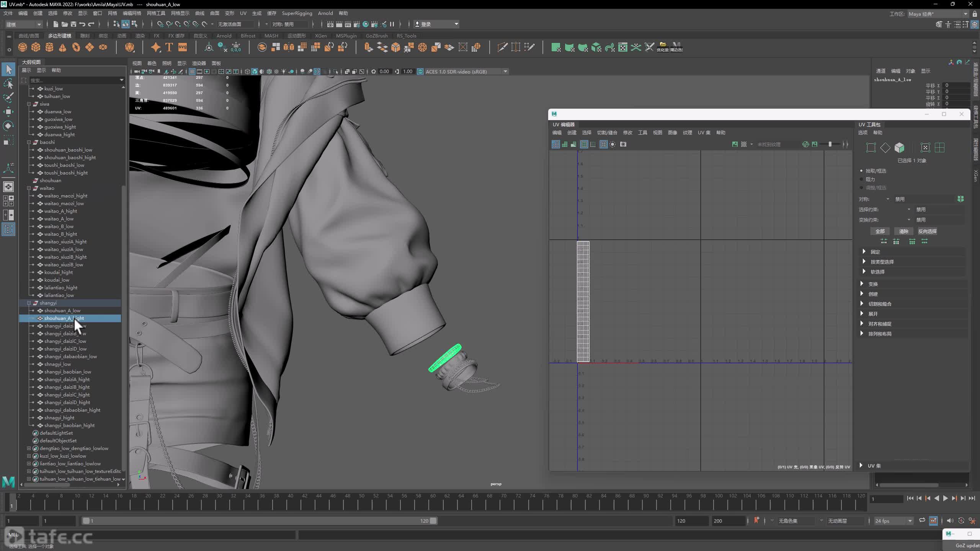Toggle the Outliner panel icon in toolbox
This screenshot has width=980, height=551.
tap(8, 230)
